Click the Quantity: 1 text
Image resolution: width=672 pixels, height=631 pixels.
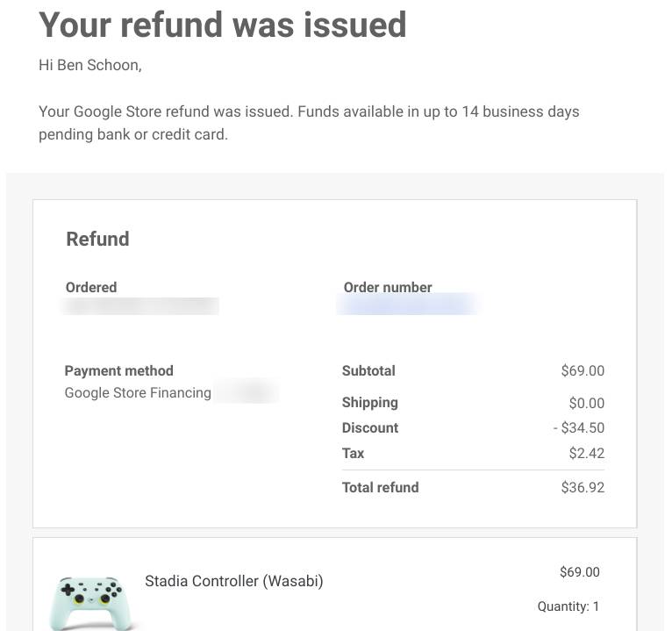point(568,606)
